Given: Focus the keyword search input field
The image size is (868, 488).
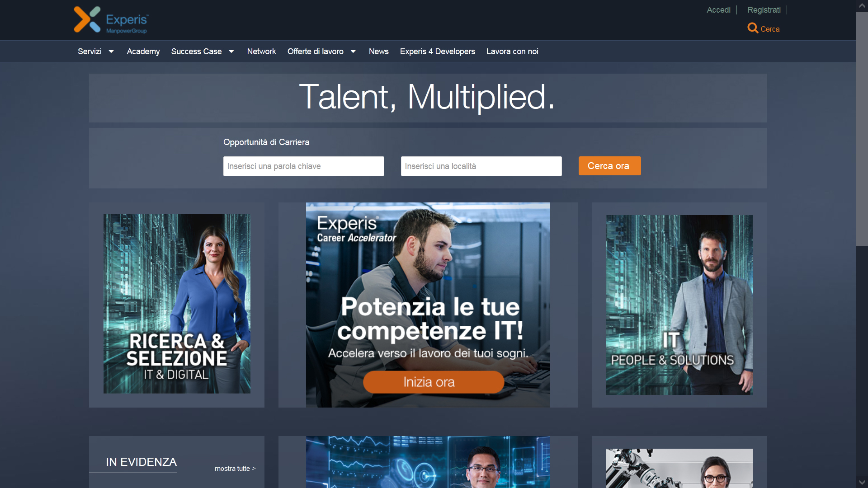Looking at the screenshot, I should click(x=304, y=166).
